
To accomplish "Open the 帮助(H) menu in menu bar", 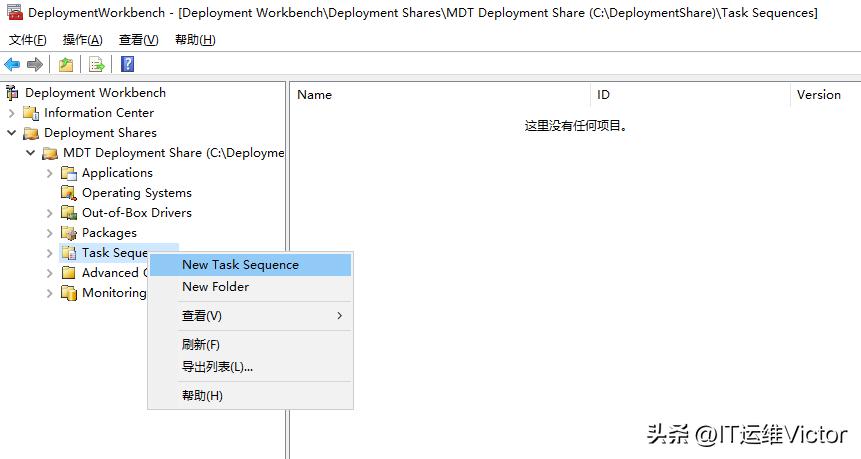I will tap(195, 40).
